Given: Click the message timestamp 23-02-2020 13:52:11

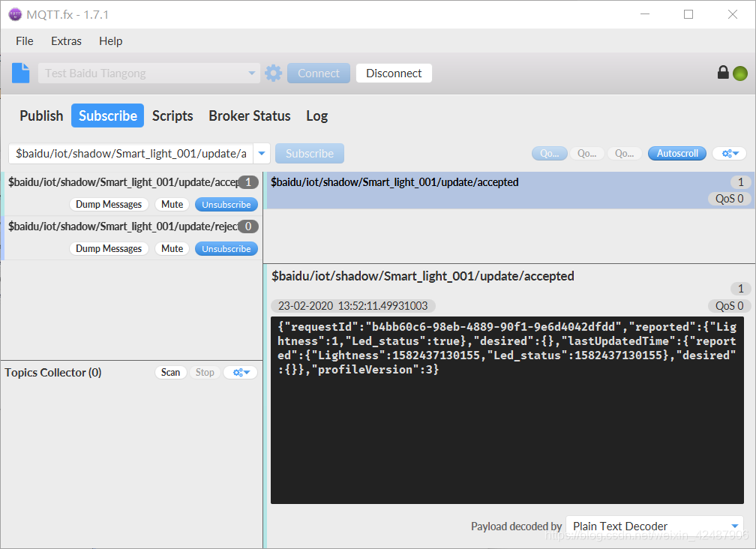Looking at the screenshot, I should (x=353, y=306).
